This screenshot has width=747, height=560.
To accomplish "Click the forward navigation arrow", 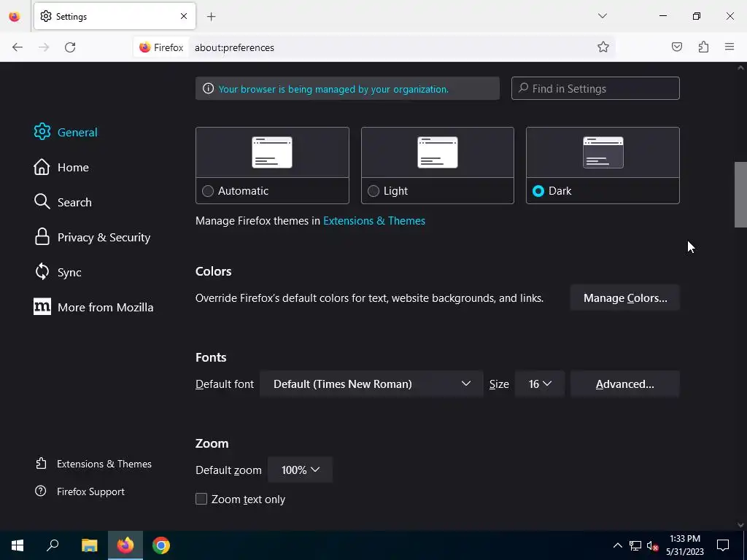I will (x=44, y=47).
